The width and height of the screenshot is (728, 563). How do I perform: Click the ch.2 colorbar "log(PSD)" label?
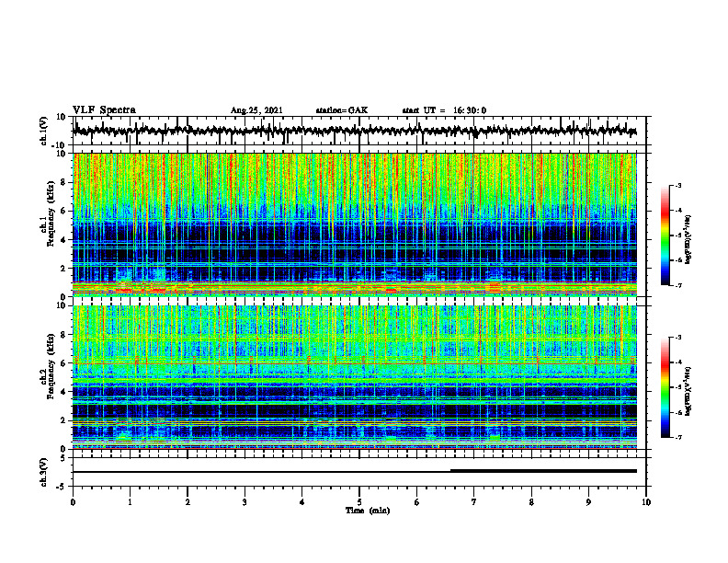pos(688,390)
